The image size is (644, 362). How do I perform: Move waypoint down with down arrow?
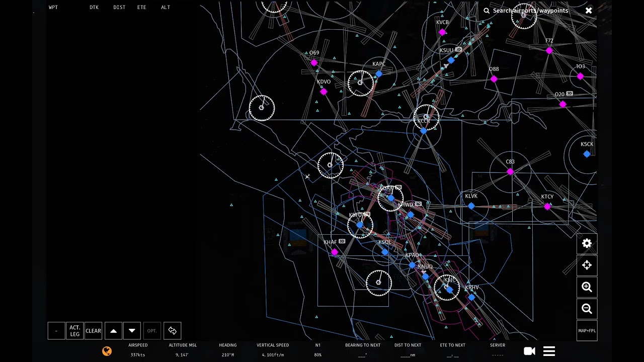click(132, 331)
